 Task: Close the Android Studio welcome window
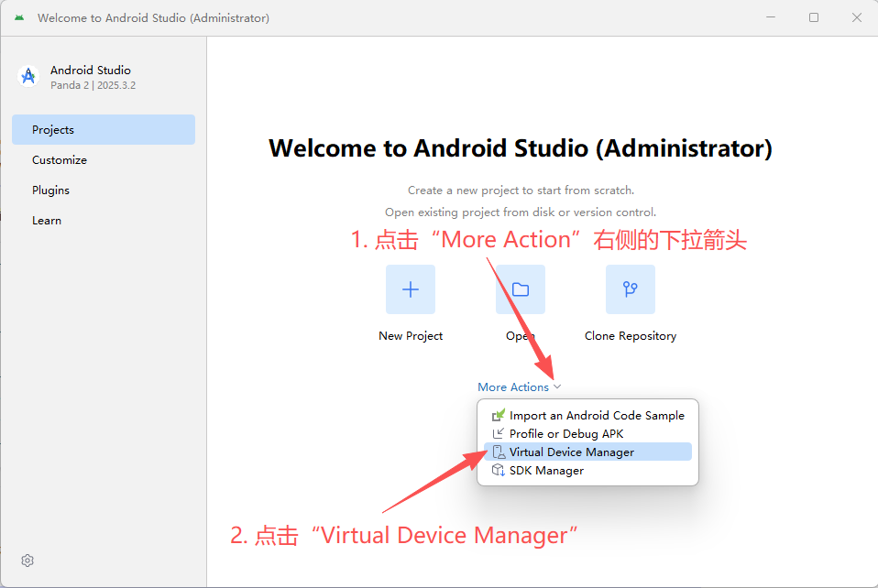(857, 17)
